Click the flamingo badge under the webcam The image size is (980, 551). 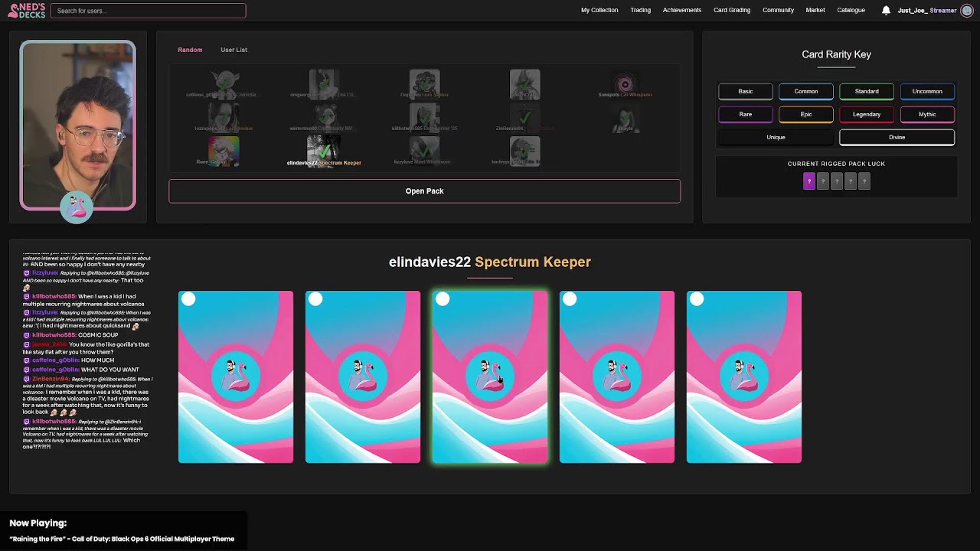pos(77,207)
